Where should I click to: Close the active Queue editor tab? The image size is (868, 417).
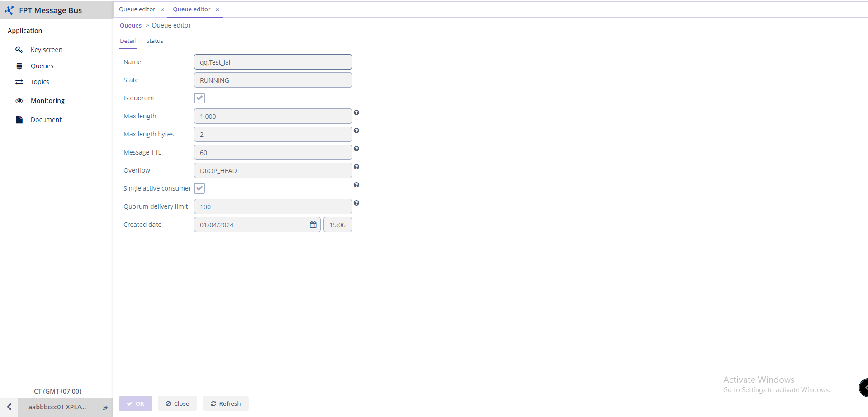[x=218, y=9]
